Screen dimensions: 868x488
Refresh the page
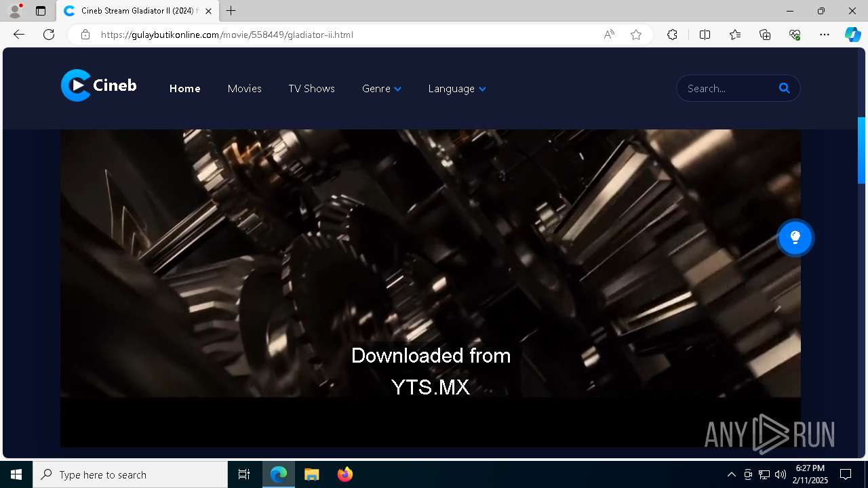coord(49,35)
